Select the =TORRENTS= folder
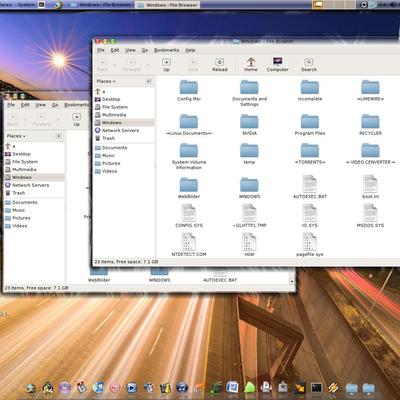Image resolution: width=400 pixels, height=400 pixels. click(310, 154)
